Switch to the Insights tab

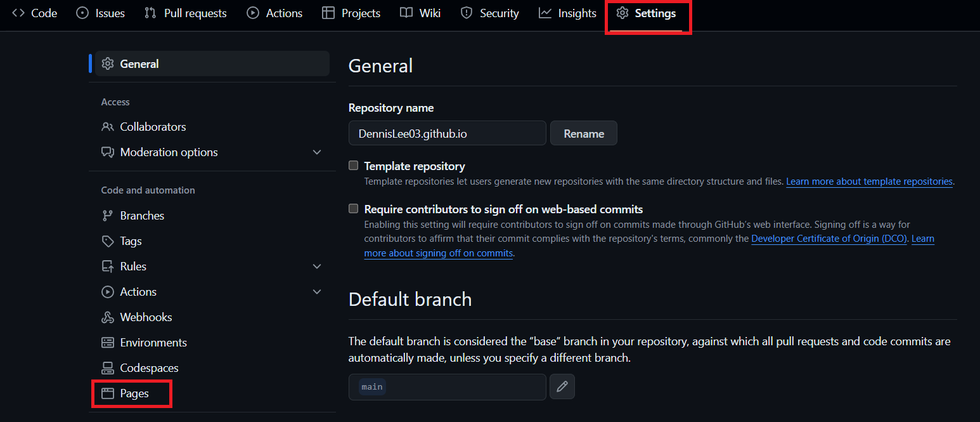point(567,13)
